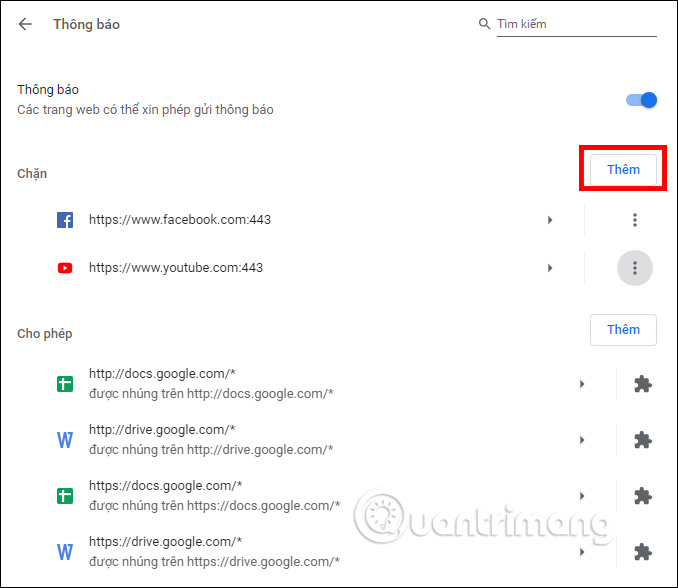Expand details for http://docs.google.com entry
Image resolution: width=678 pixels, height=588 pixels.
(x=582, y=384)
